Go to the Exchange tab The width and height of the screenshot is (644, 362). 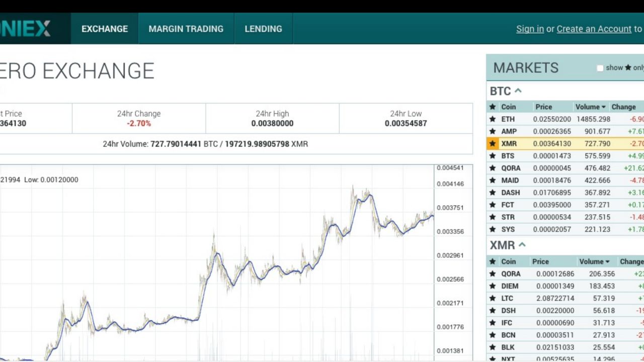(105, 29)
